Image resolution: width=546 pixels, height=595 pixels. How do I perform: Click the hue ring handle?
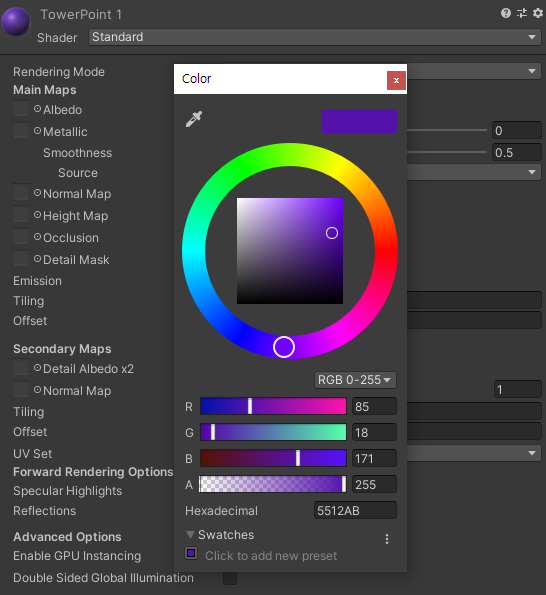pos(284,347)
